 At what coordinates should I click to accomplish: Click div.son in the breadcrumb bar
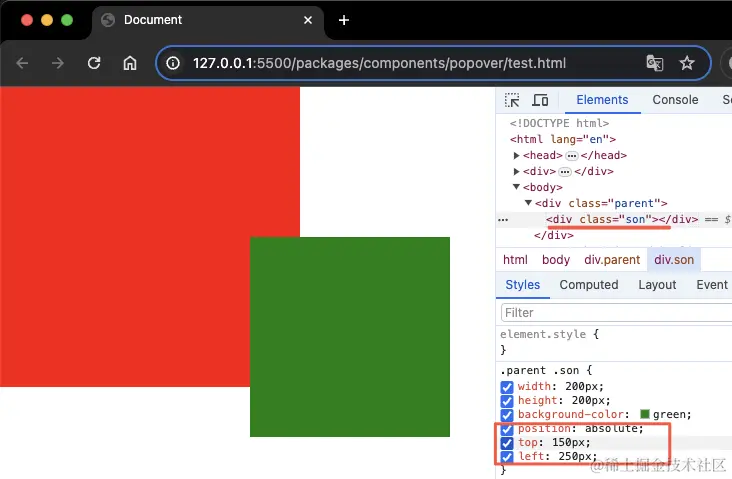(x=674, y=260)
